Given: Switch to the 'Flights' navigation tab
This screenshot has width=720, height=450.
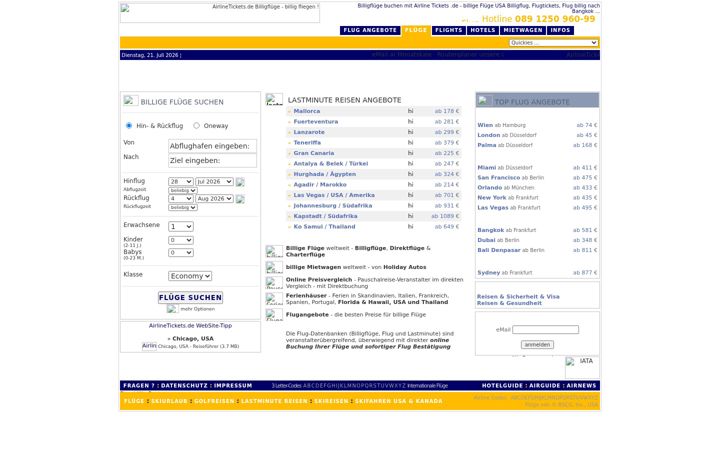Looking at the screenshot, I should (x=449, y=30).
